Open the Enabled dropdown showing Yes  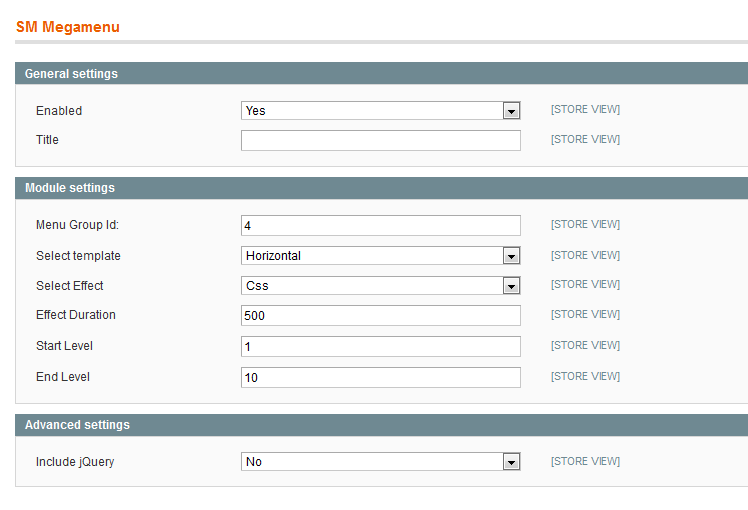(x=380, y=111)
